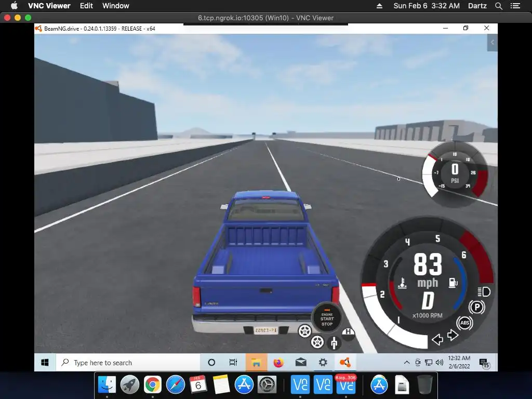This screenshot has height=399, width=532.
Task: Click the BeamNG.drive title bar icon
Action: [38, 29]
